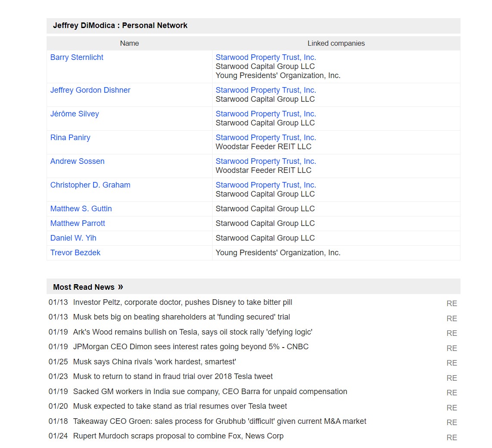
Task: Click the 01/18 date on Takeaway CEO row
Action: point(58,421)
